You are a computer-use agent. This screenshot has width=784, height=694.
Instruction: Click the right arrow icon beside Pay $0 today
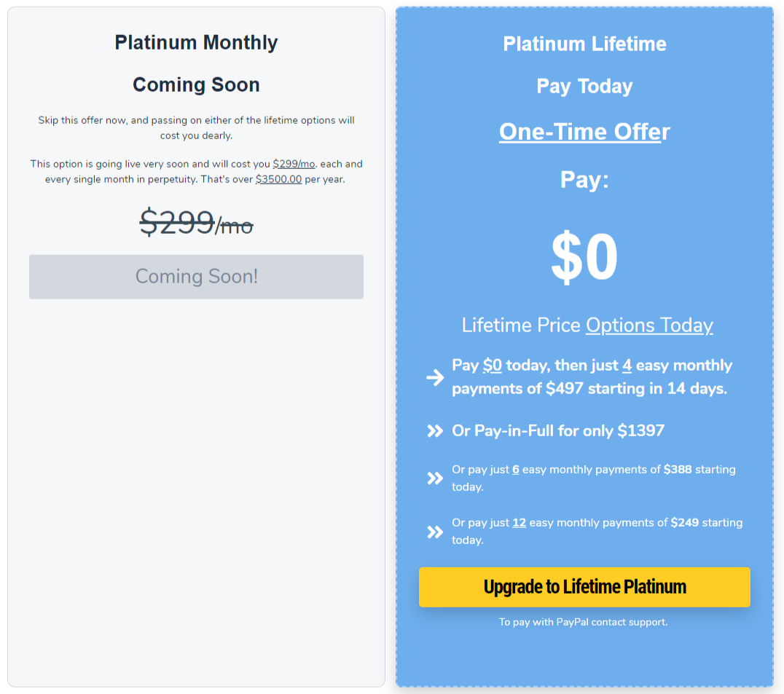pyautogui.click(x=435, y=377)
